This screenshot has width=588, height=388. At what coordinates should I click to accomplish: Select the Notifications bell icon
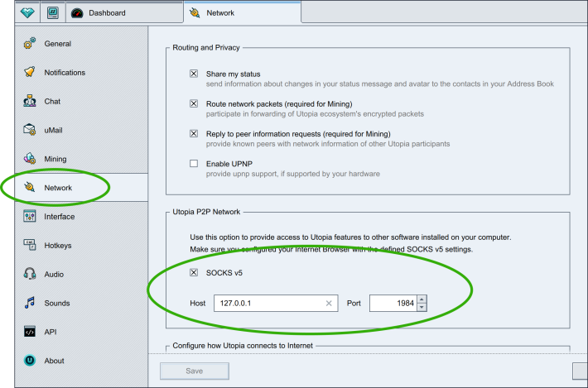(29, 73)
